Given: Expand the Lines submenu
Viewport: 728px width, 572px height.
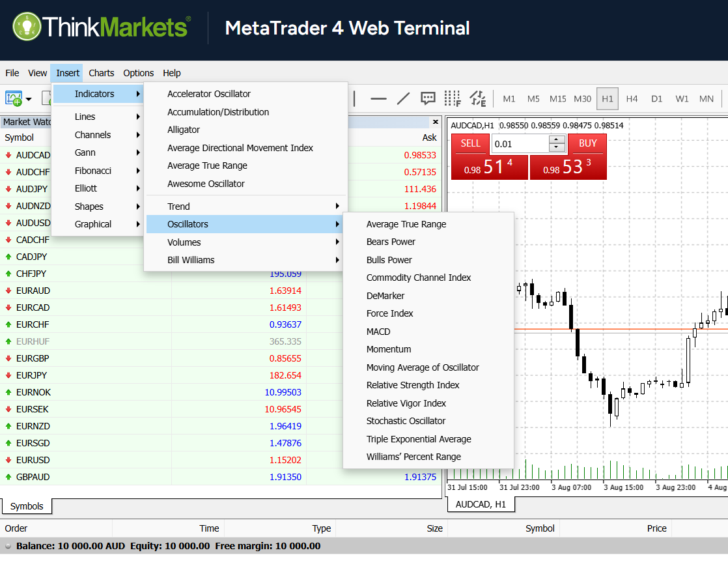Looking at the screenshot, I should pos(98,117).
